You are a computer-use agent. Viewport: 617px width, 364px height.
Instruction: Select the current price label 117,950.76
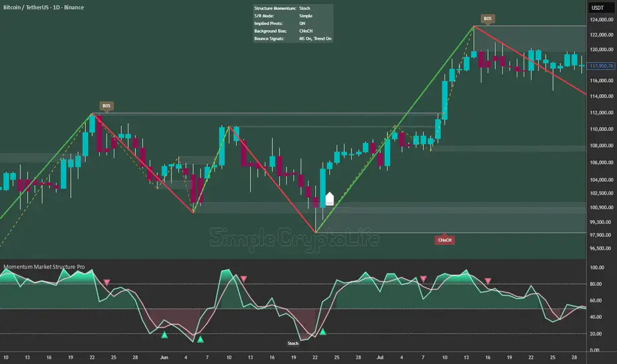[x=601, y=66]
